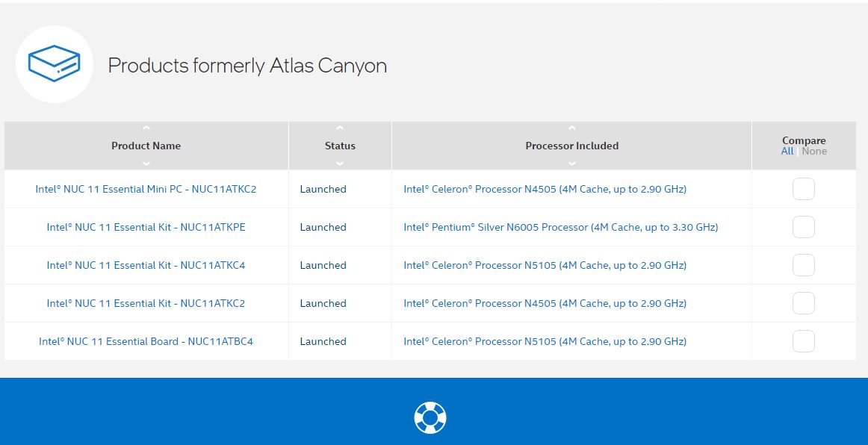Open Pentium Silver N6005 Processor link
The width and height of the screenshot is (868, 445).
coord(560,227)
